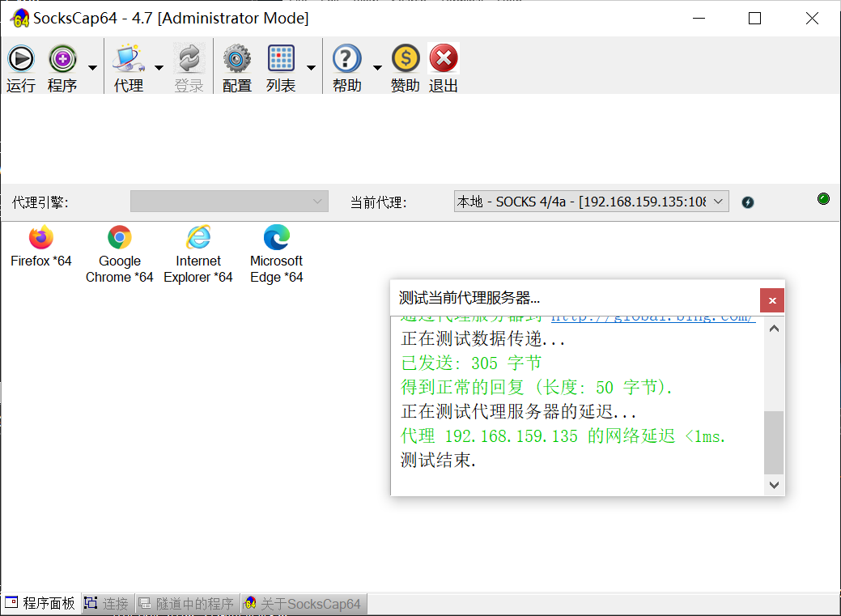Switch to the 关于SocksCap64 tab
Viewport: 841px width, 616px height.
[304, 604]
